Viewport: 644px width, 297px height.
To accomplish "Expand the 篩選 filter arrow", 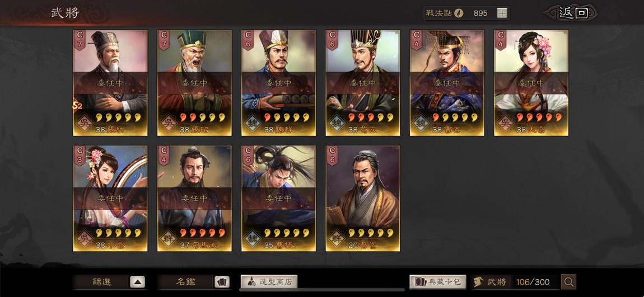I will [138, 282].
